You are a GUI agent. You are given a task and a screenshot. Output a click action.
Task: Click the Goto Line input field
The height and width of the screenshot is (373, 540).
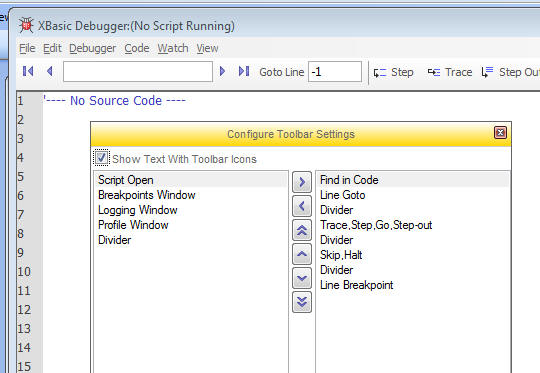point(335,72)
